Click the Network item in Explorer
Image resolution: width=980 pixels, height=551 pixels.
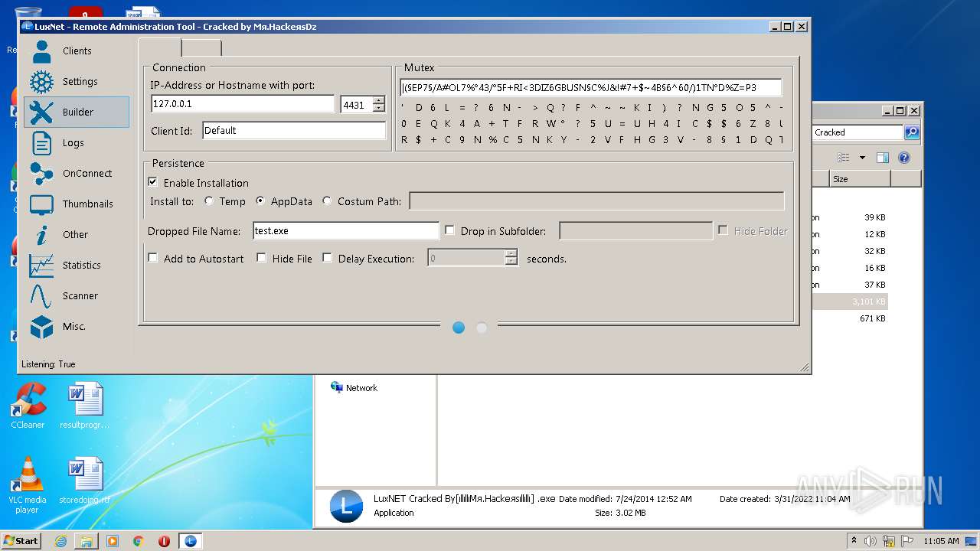354,388
